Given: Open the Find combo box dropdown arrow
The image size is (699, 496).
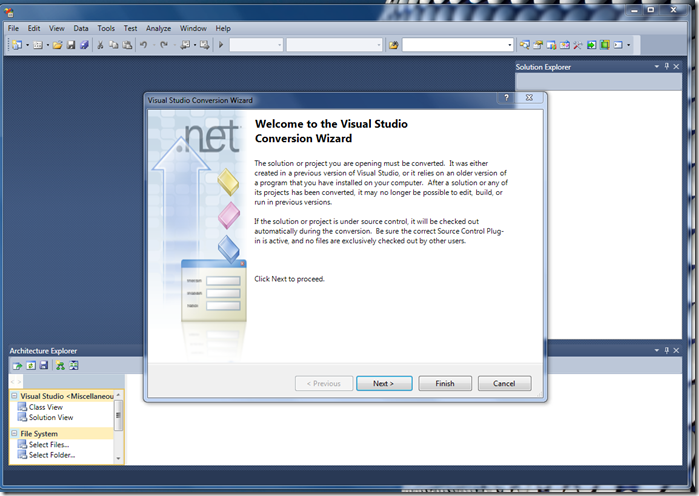Looking at the screenshot, I should [x=510, y=45].
